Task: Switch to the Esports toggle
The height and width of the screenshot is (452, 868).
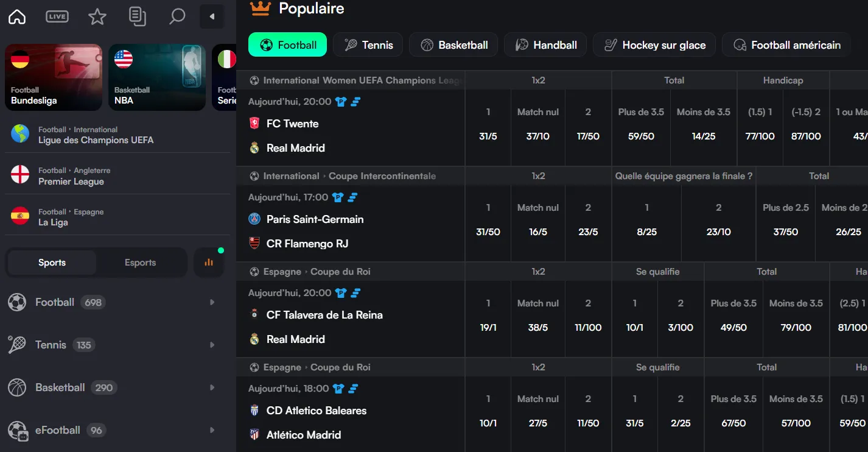Action: pyautogui.click(x=140, y=263)
